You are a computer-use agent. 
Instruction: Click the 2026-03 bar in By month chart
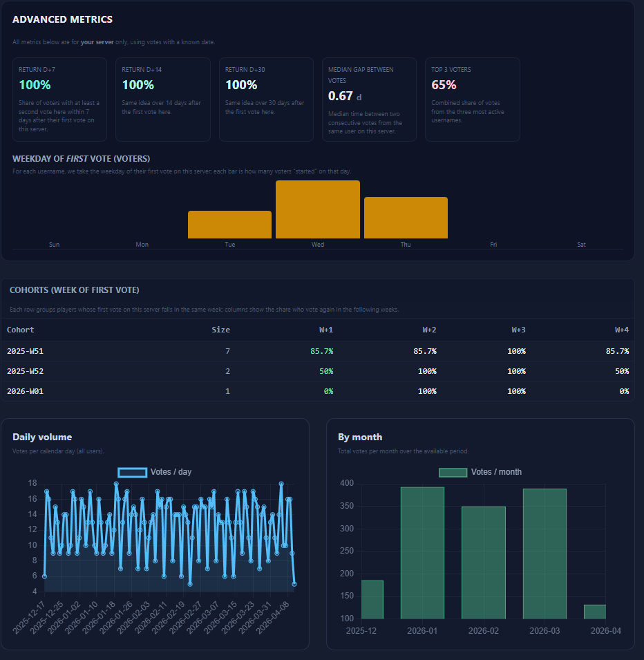coord(544,554)
